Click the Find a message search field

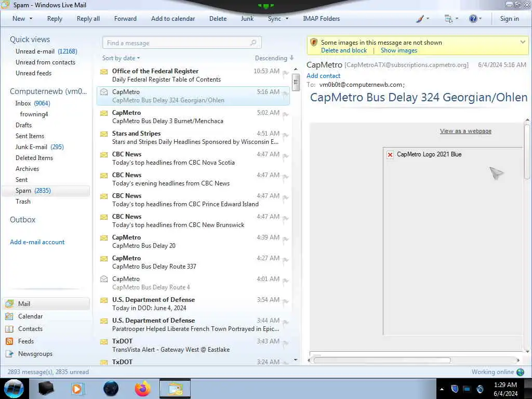click(x=182, y=43)
